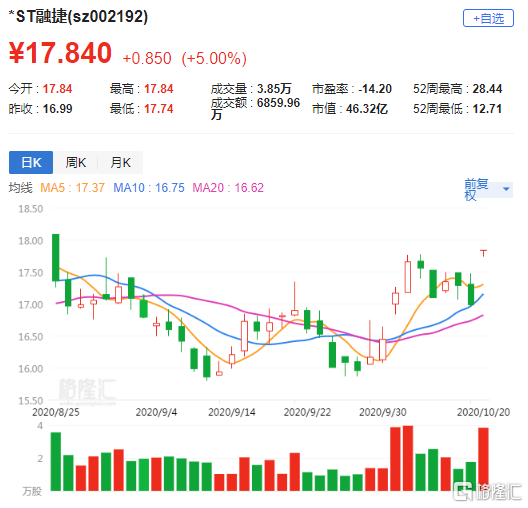The width and height of the screenshot is (528, 508).
Task: Click the 今开 17.84 opening price
Action: (40, 89)
